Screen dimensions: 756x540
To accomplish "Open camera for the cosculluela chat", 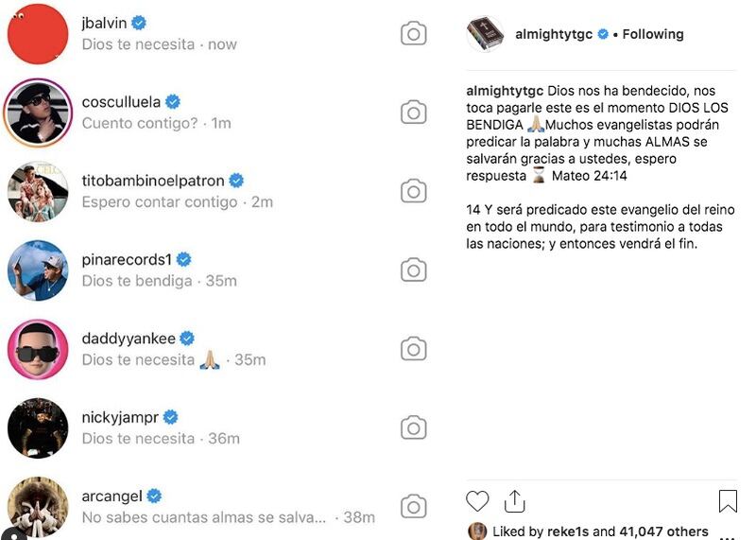I will click(413, 113).
